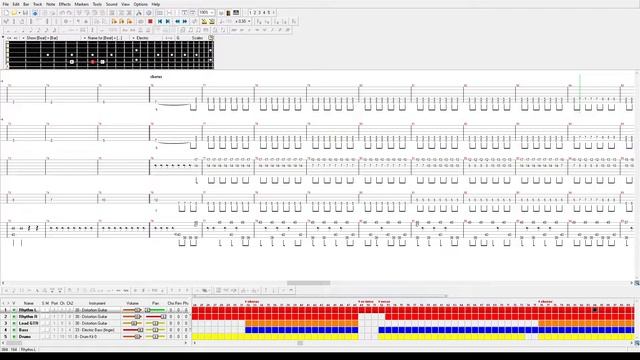Select the Rhythm R track name
Screen dimensions: 640x360
coord(28,317)
